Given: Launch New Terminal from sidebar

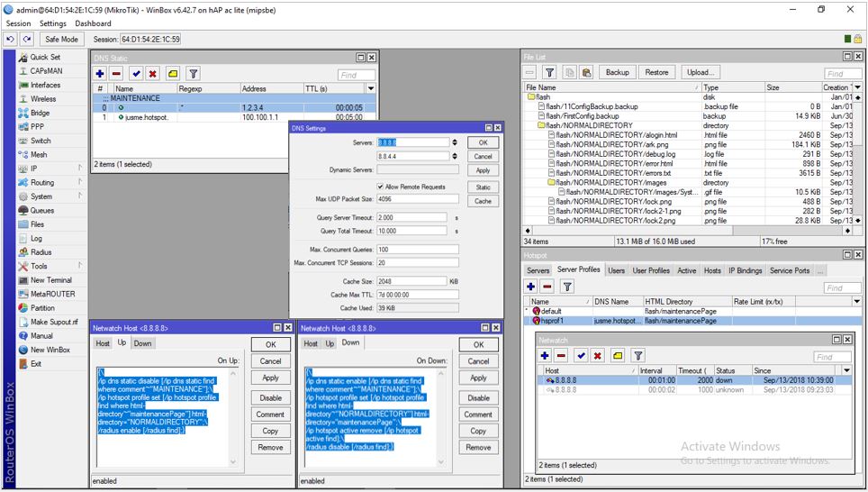Looking at the screenshot, I should (51, 280).
